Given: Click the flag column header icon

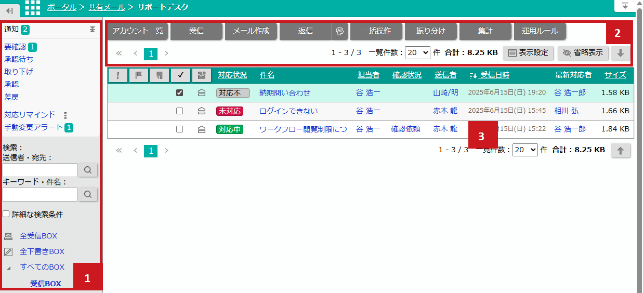Looking at the screenshot, I should [139, 76].
